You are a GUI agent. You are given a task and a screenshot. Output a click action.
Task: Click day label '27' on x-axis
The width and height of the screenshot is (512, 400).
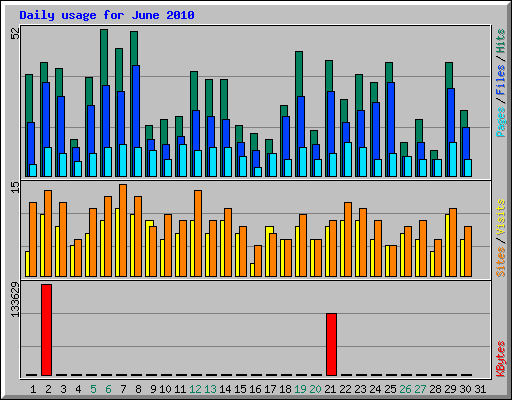coord(420,389)
